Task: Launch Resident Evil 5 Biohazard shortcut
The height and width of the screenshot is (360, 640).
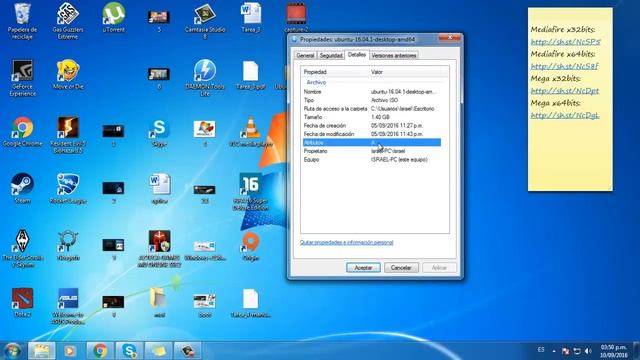Action: coord(68,135)
